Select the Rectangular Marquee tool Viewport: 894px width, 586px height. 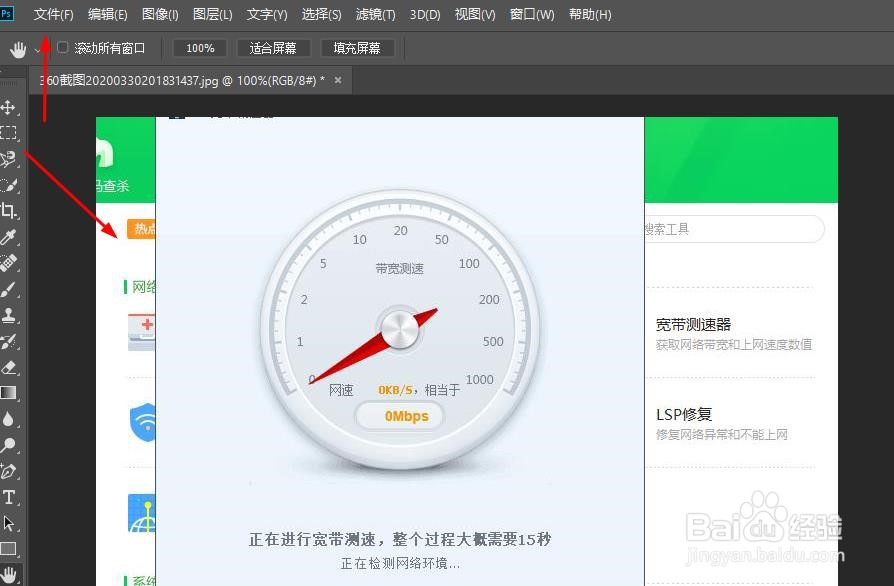(10, 132)
